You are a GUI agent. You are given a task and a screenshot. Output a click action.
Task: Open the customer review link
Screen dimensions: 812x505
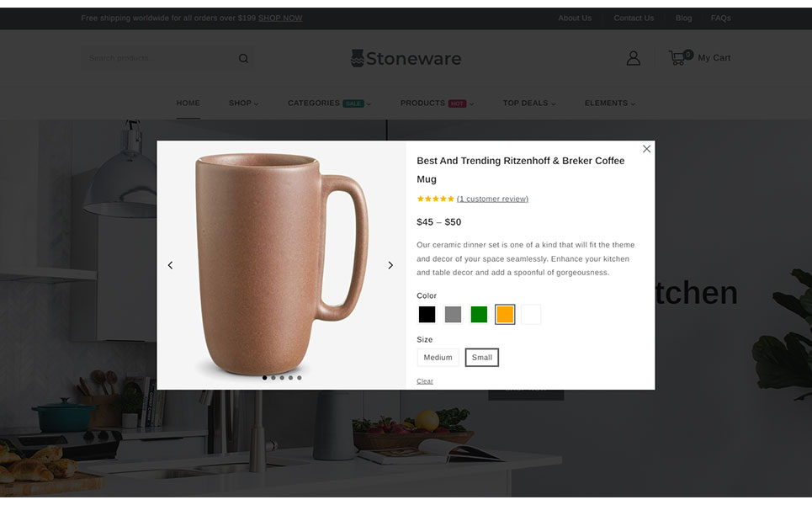tap(492, 199)
